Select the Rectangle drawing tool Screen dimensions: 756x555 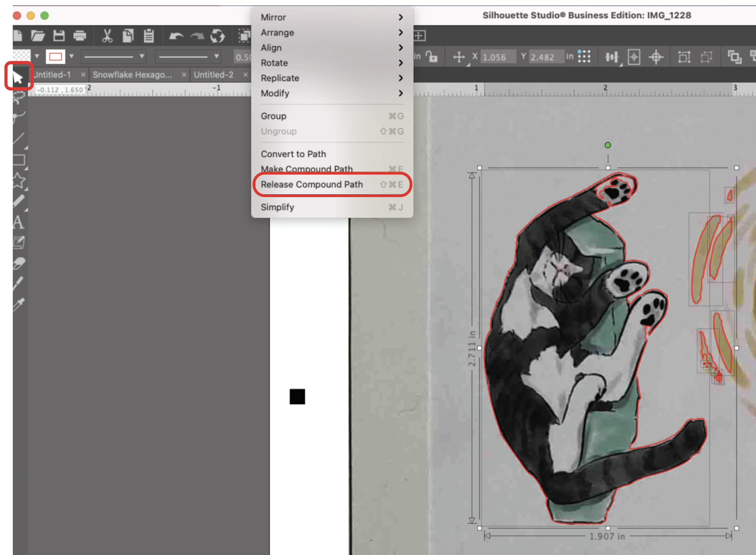tap(19, 160)
